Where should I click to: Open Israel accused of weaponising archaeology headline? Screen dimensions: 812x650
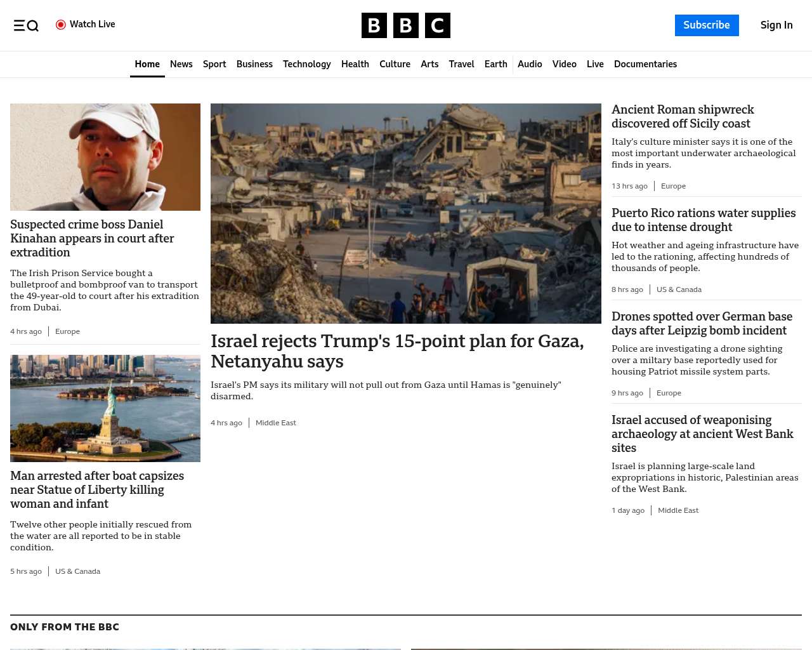[702, 434]
